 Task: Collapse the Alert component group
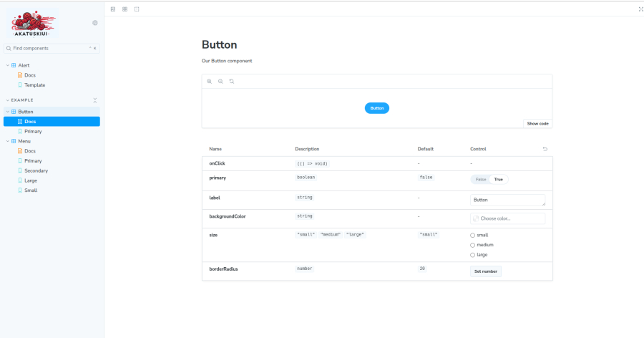(7, 65)
